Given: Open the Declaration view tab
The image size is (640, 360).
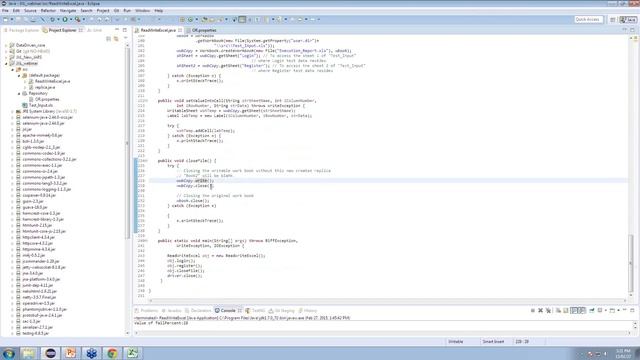Looking at the screenshot, I should pyautogui.click(x=198, y=311).
